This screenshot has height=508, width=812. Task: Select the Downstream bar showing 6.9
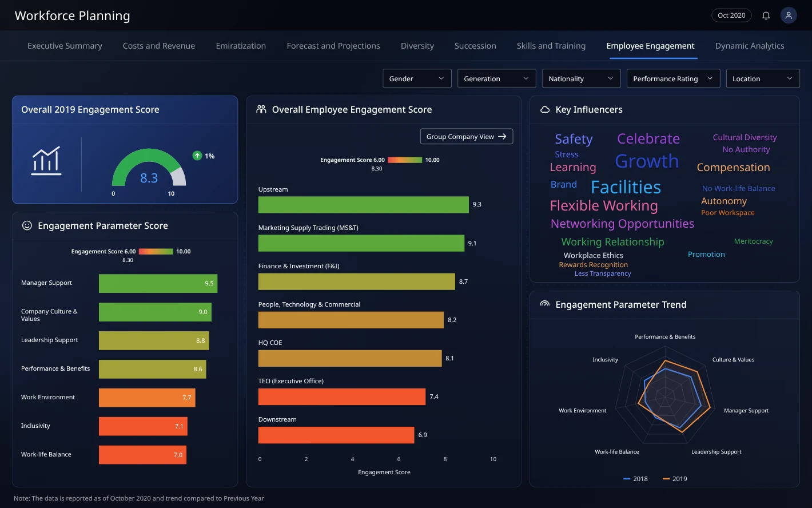click(x=336, y=435)
